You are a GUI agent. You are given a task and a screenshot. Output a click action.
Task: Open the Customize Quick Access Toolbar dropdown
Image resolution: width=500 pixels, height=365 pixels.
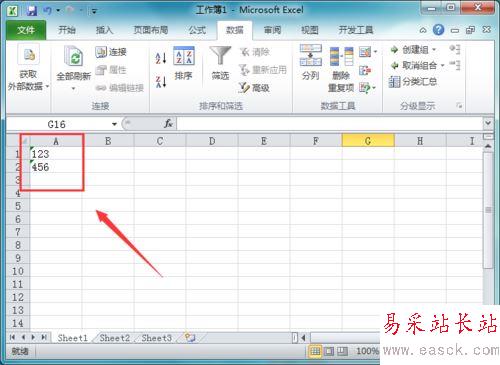pos(94,11)
